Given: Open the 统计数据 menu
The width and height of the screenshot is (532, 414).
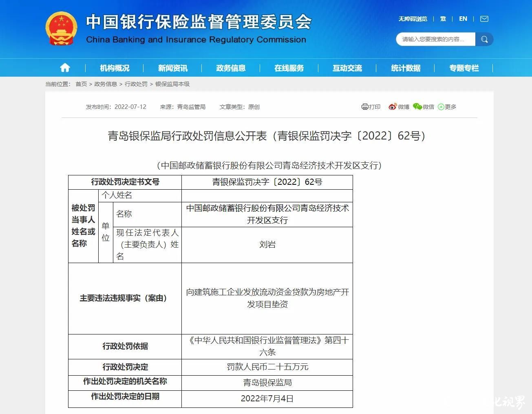Looking at the screenshot, I should [x=406, y=68].
